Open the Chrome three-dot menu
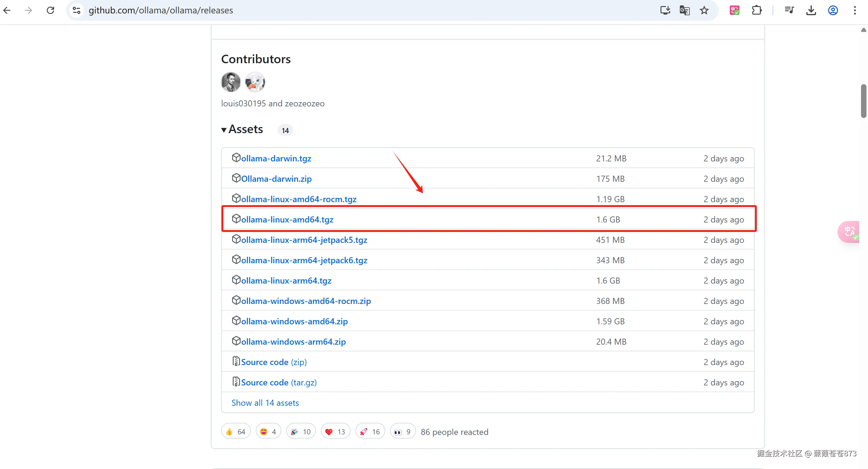 855,10
